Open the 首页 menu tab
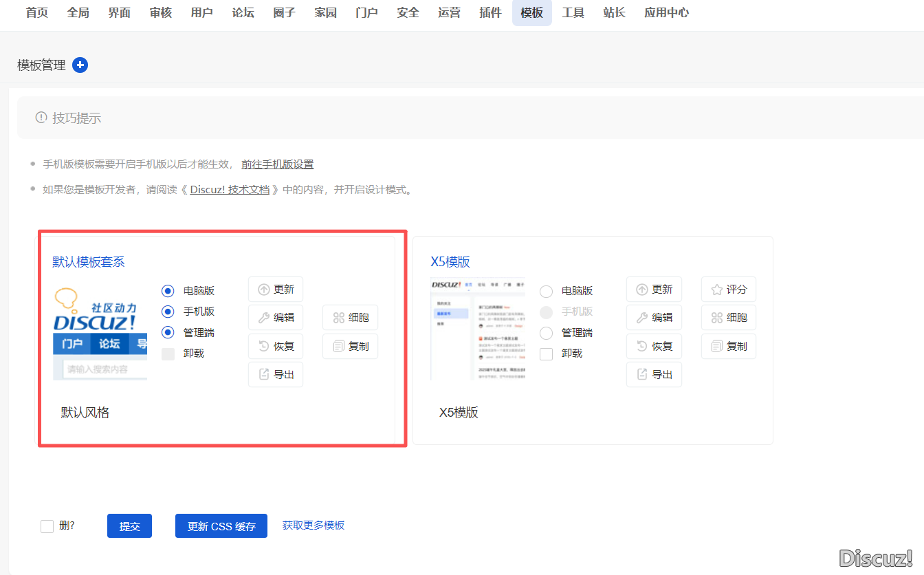This screenshot has height=575, width=924. (37, 12)
